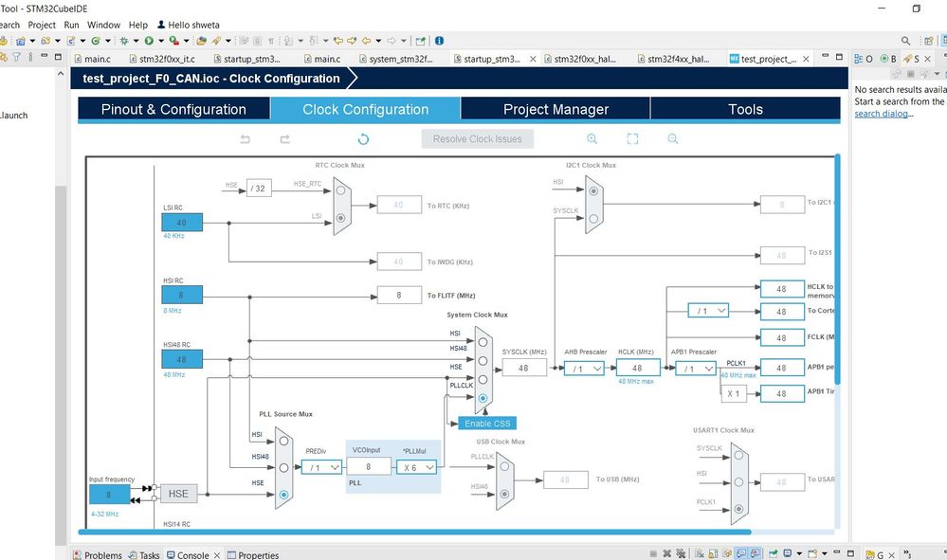This screenshot has height=560, width=947.
Task: Click the HSE block button
Action: 178,494
